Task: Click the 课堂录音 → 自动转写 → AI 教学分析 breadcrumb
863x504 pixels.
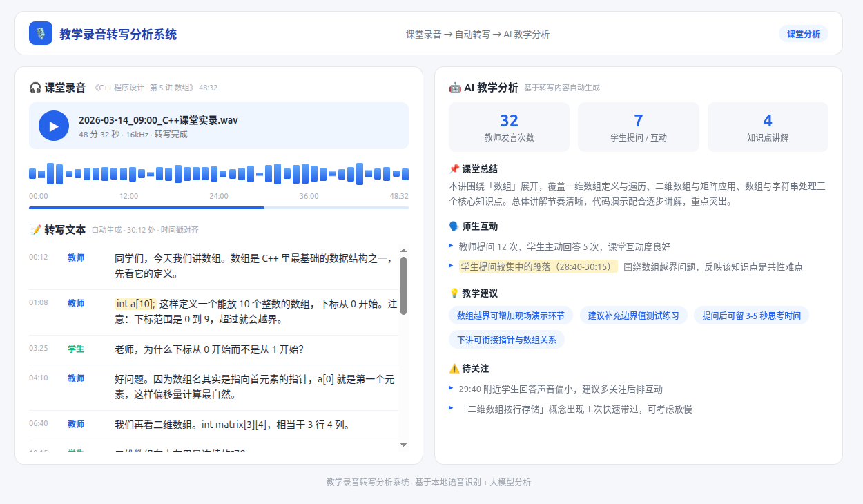Action: pos(478,34)
